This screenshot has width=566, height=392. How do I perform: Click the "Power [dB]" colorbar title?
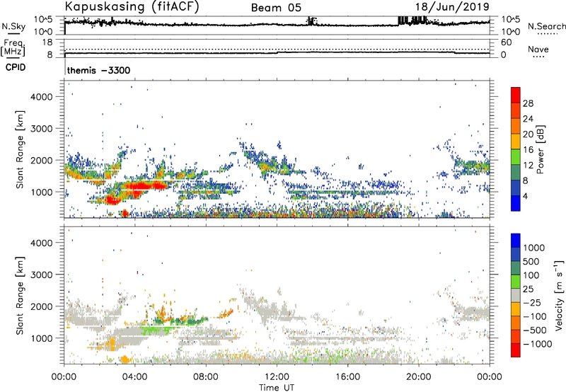pyautogui.click(x=541, y=149)
